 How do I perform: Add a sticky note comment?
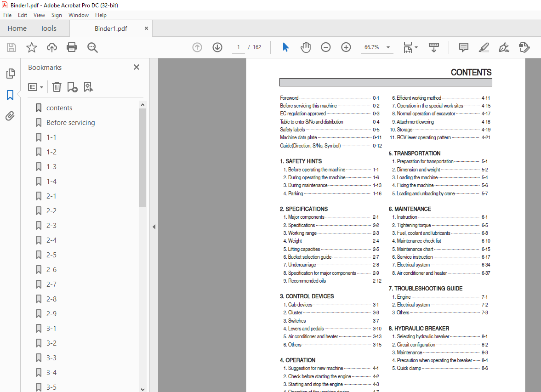(x=464, y=47)
